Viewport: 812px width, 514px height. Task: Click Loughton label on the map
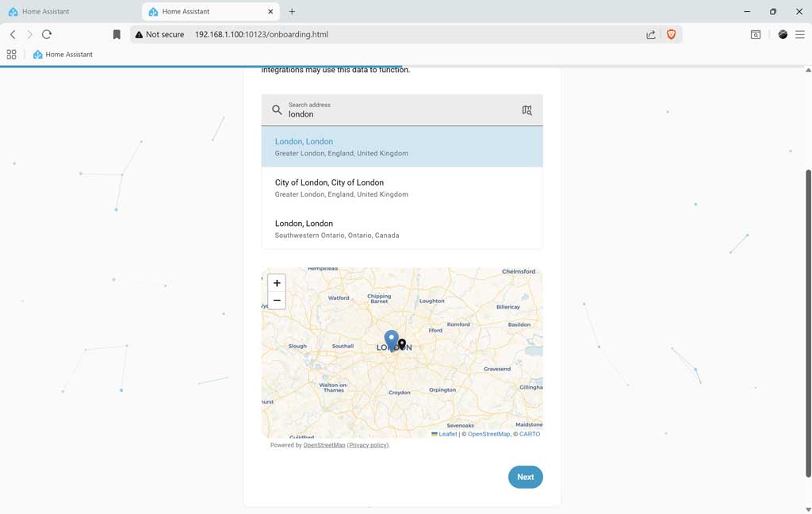pyautogui.click(x=432, y=301)
